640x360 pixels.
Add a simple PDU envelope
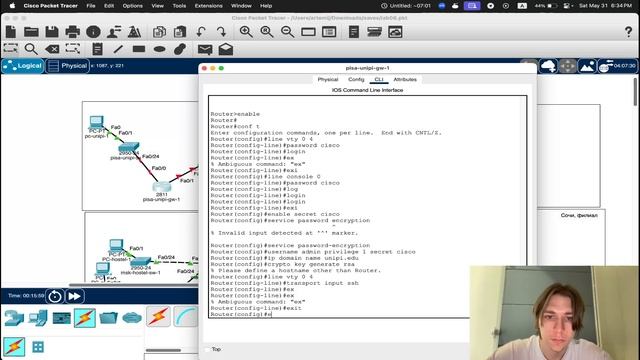click(205, 49)
